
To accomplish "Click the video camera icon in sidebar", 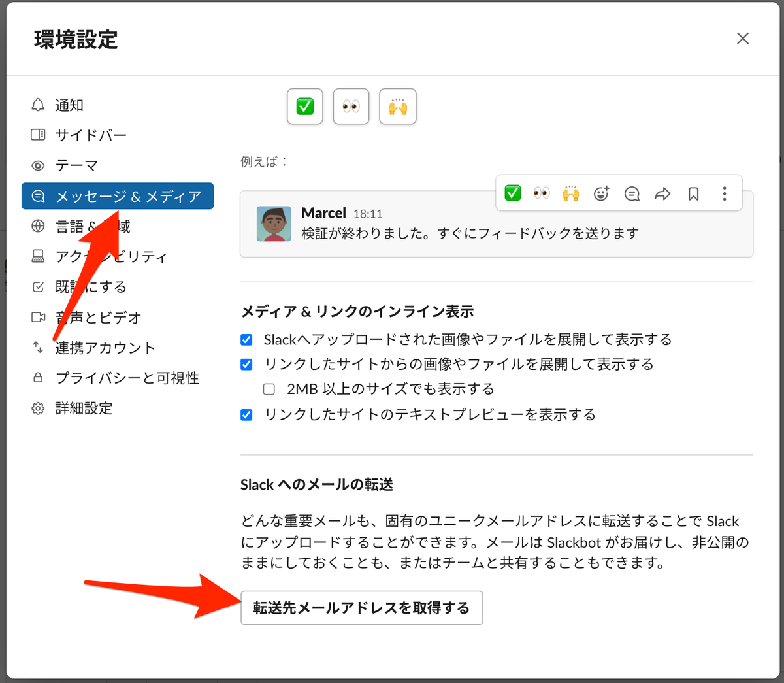I will tap(38, 317).
